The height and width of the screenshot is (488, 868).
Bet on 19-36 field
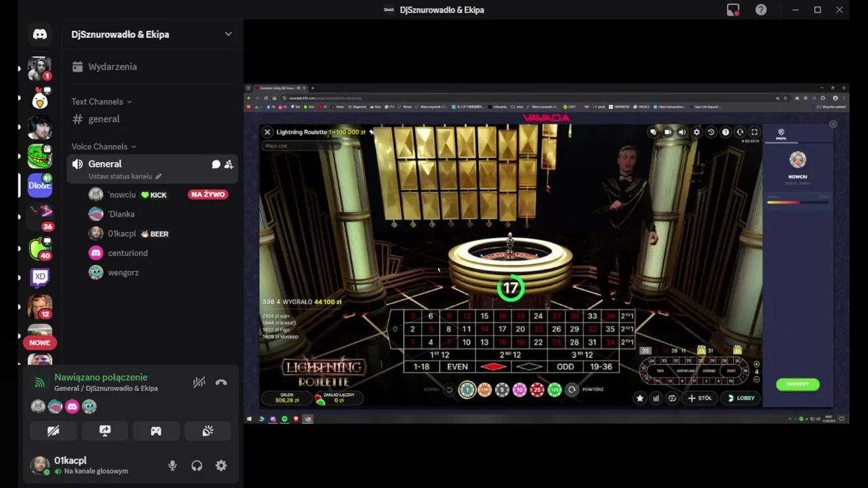pos(601,367)
